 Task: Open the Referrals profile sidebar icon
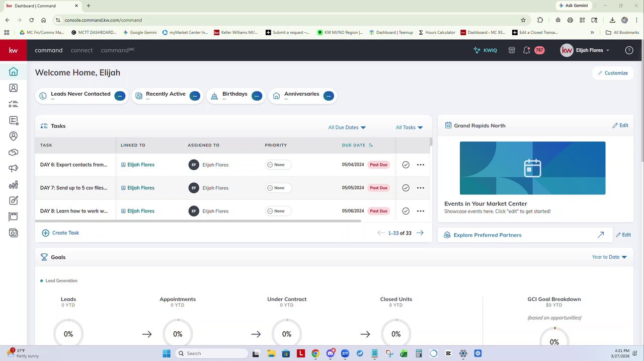14,136
